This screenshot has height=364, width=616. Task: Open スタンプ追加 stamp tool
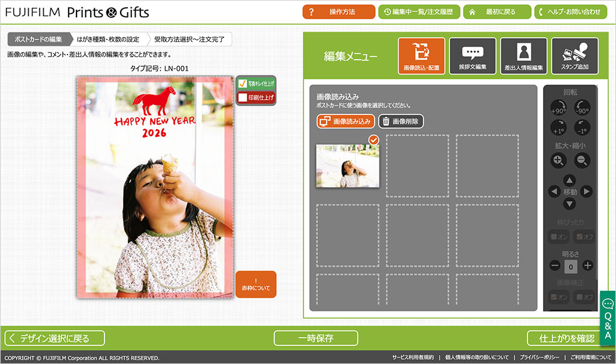(x=575, y=56)
